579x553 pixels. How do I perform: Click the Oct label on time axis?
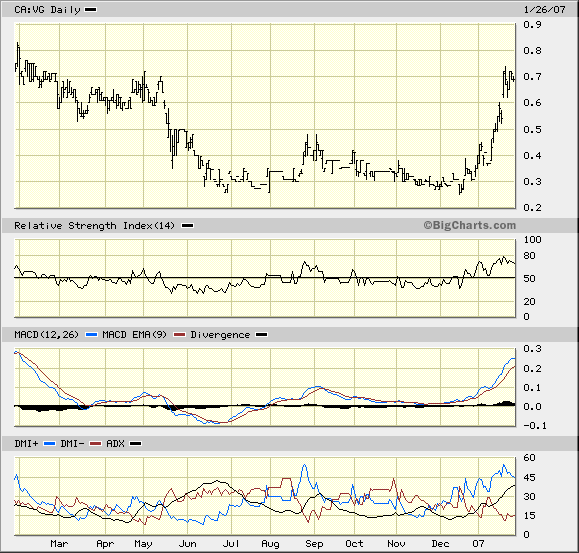(x=354, y=544)
